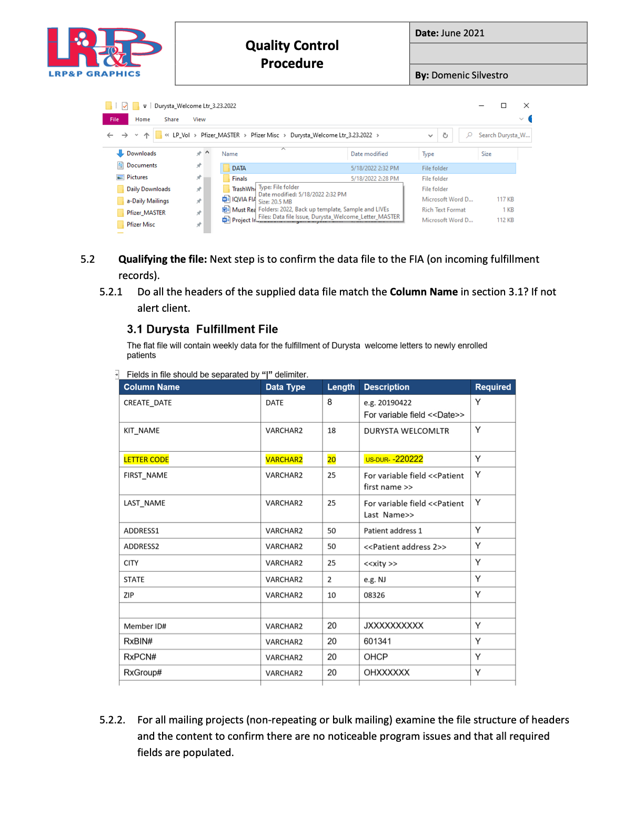
Task: Click the 'LAST_NAME' column cell
Action: [x=190, y=509]
